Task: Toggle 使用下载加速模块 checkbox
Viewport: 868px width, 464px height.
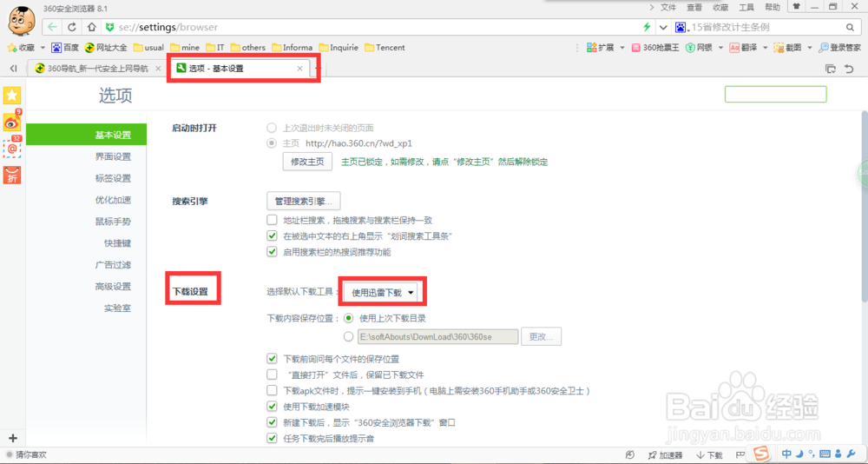Action: click(272, 407)
